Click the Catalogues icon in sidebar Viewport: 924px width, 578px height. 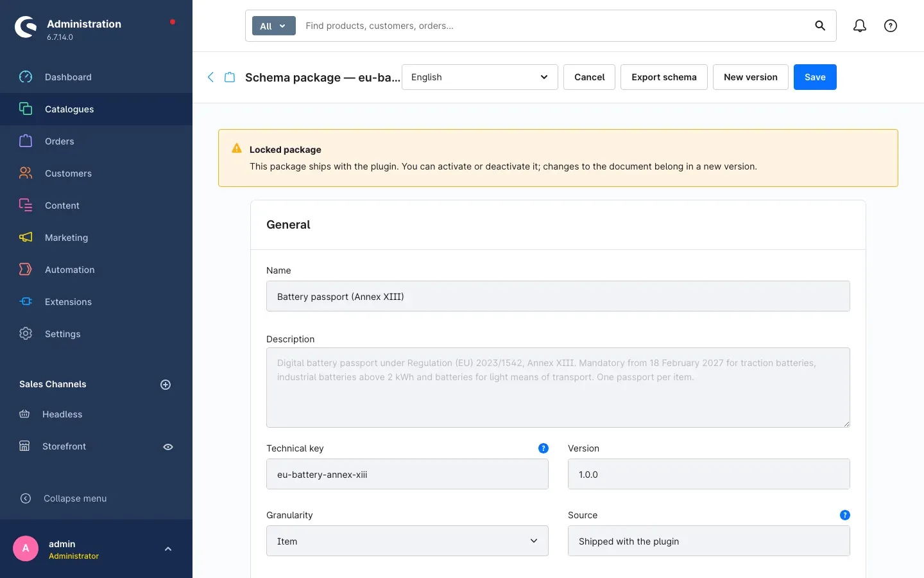click(26, 109)
